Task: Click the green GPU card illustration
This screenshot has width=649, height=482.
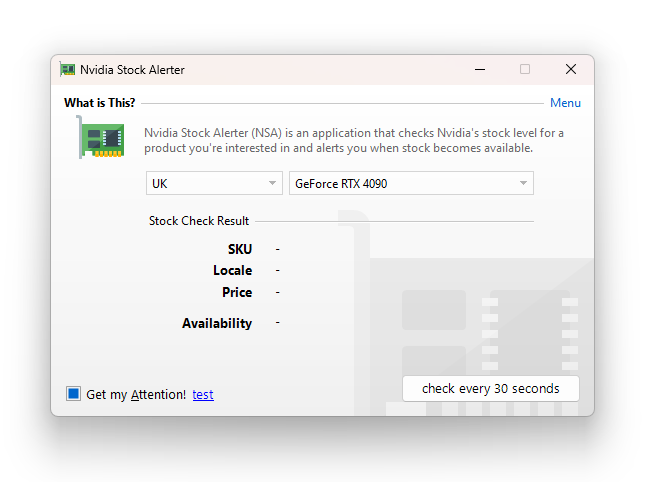Action: coord(101,137)
